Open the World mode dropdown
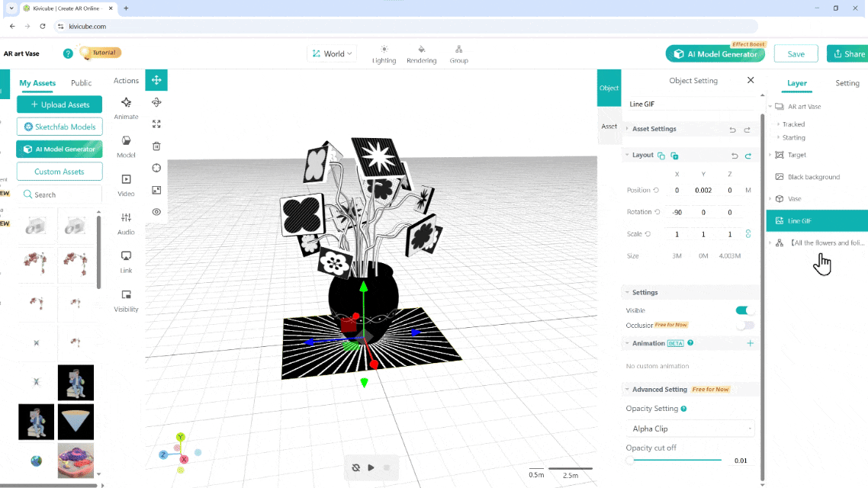The width and height of the screenshot is (868, 488). pos(332,53)
